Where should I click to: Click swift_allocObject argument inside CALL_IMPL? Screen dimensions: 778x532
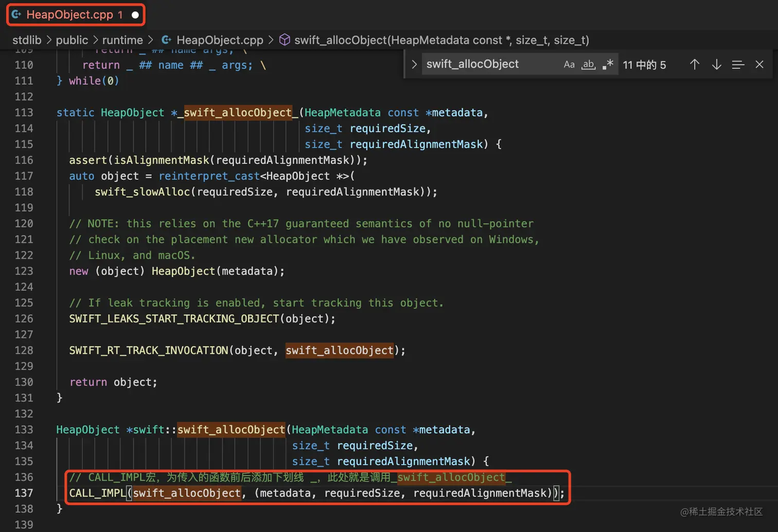187,493
